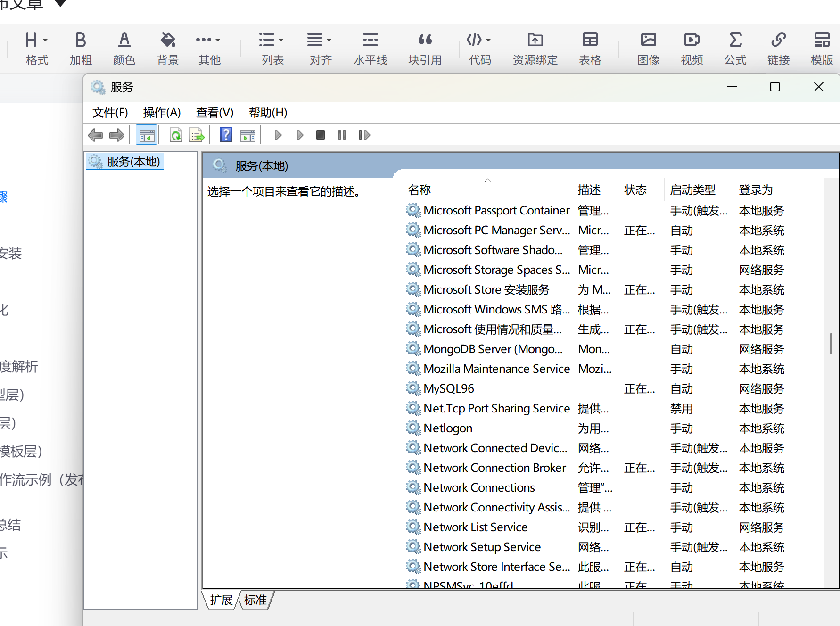Sort by the 登录为 column header

[761, 190]
